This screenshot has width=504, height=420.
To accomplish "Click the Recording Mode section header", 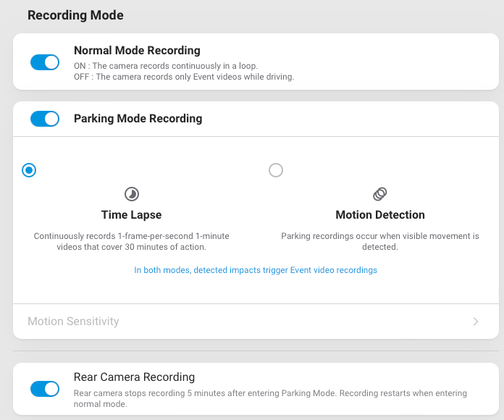I will [75, 15].
